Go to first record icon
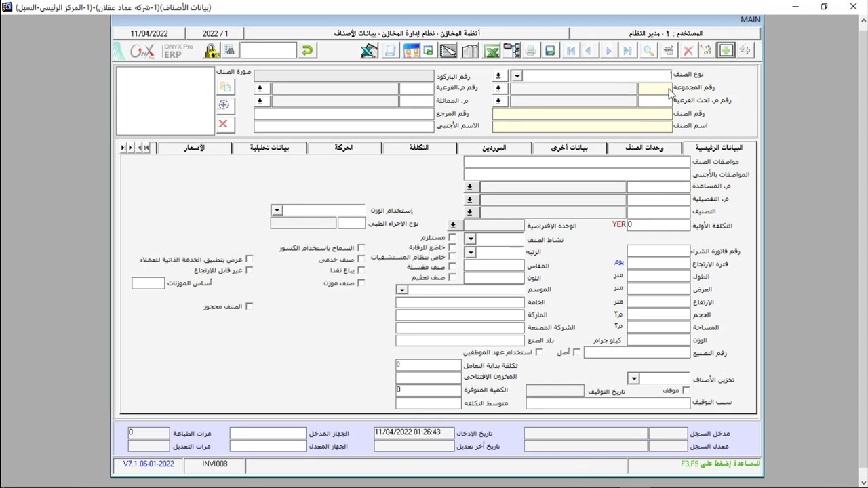868x488 pixels. [571, 51]
